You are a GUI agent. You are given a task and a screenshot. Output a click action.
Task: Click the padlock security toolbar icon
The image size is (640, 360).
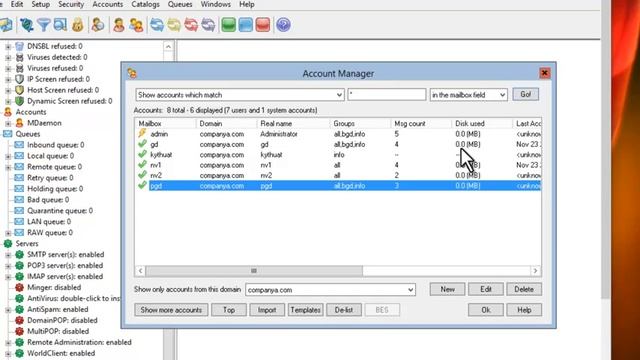point(78,25)
